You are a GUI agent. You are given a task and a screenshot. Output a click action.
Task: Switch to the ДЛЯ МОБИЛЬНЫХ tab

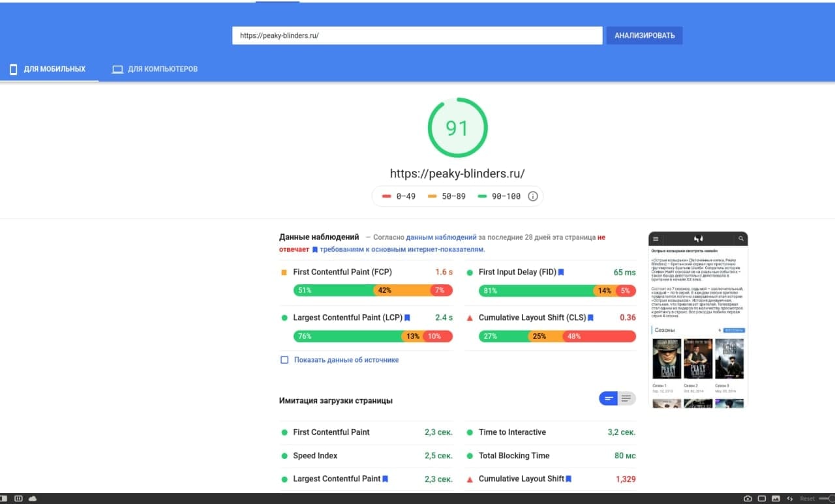tap(49, 69)
